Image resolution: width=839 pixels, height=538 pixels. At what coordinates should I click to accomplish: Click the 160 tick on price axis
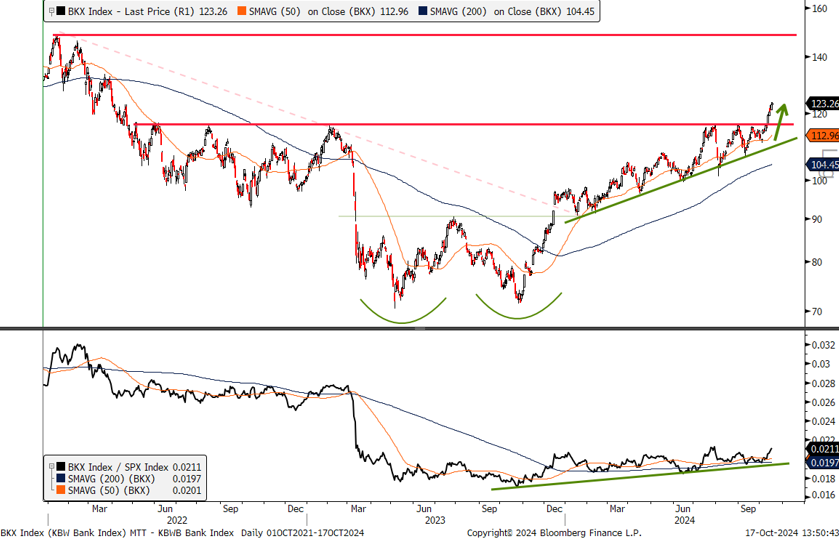(x=819, y=9)
